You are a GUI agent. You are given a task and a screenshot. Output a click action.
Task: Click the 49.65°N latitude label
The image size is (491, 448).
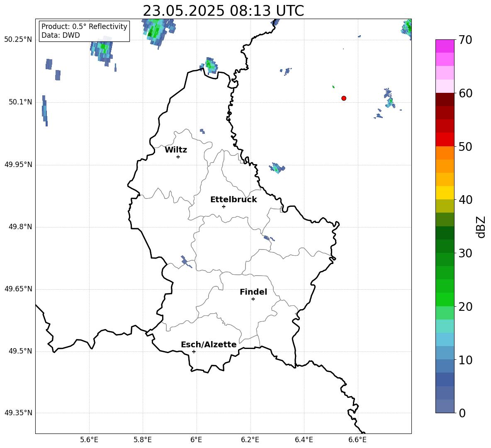[18, 289]
